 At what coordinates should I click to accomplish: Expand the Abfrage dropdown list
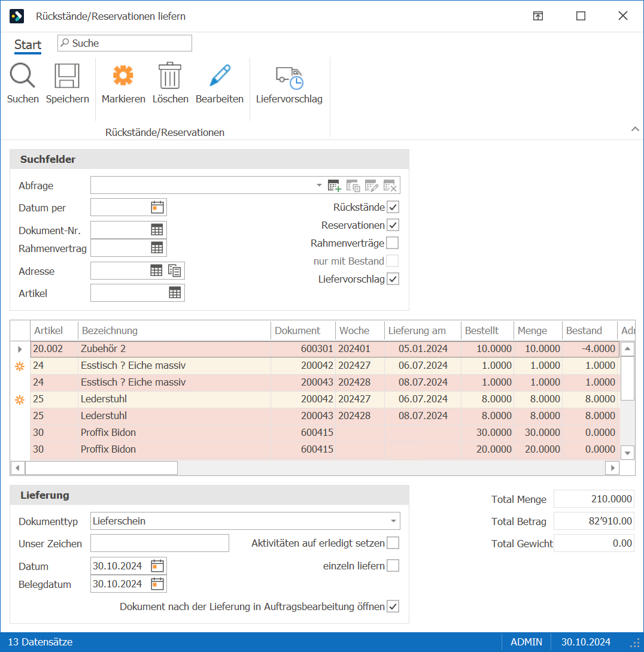319,186
